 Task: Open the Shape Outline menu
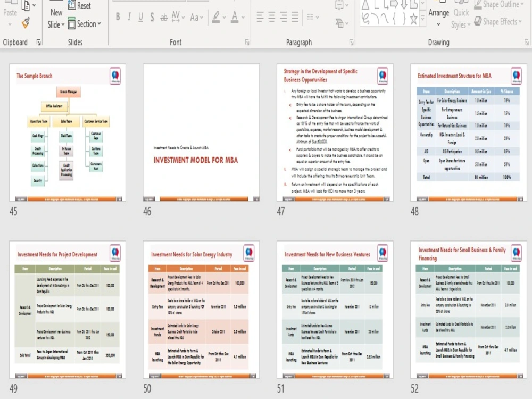[x=498, y=4]
